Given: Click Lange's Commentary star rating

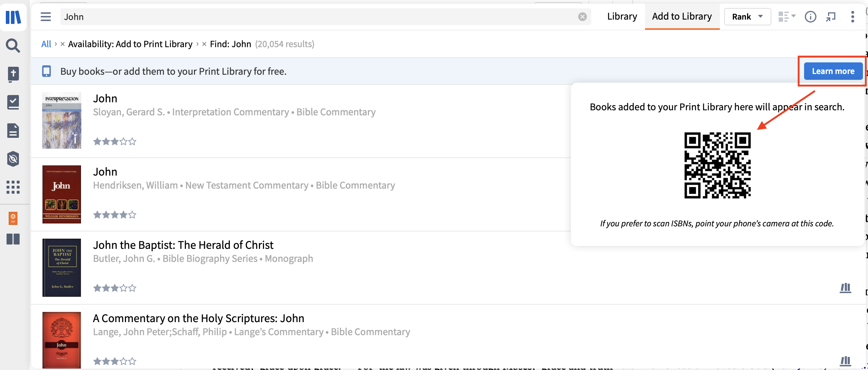Looking at the screenshot, I should (x=115, y=361).
